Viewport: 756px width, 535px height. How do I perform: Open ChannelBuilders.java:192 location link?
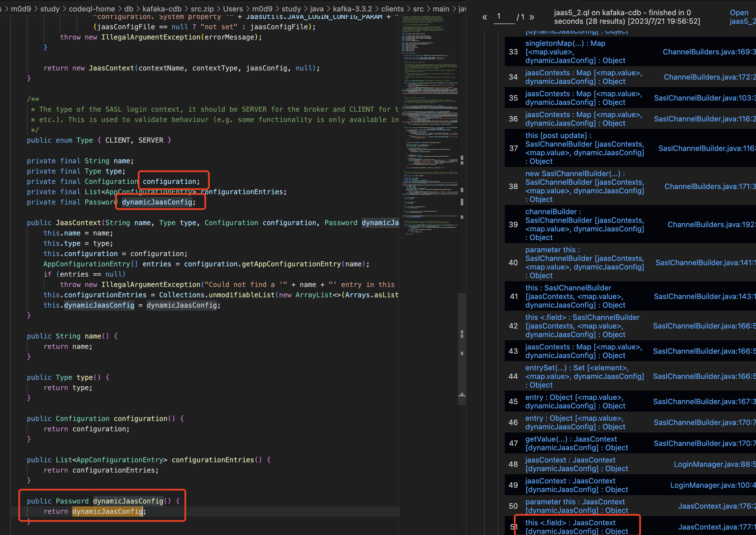712,225
